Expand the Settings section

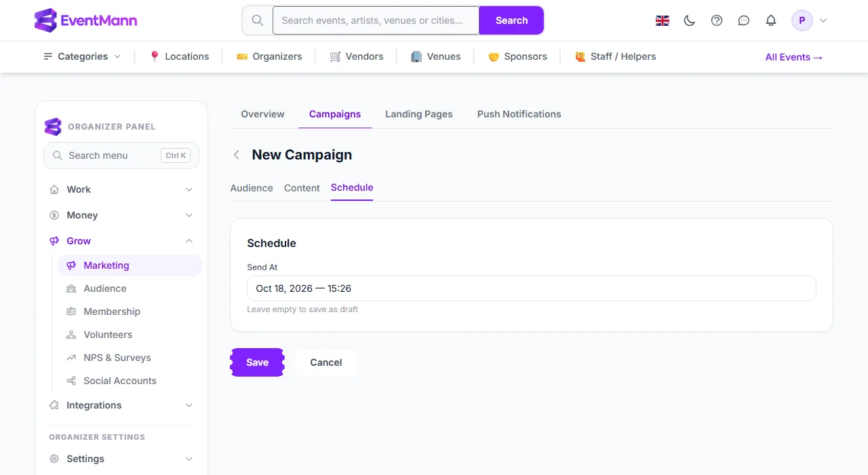tap(121, 459)
